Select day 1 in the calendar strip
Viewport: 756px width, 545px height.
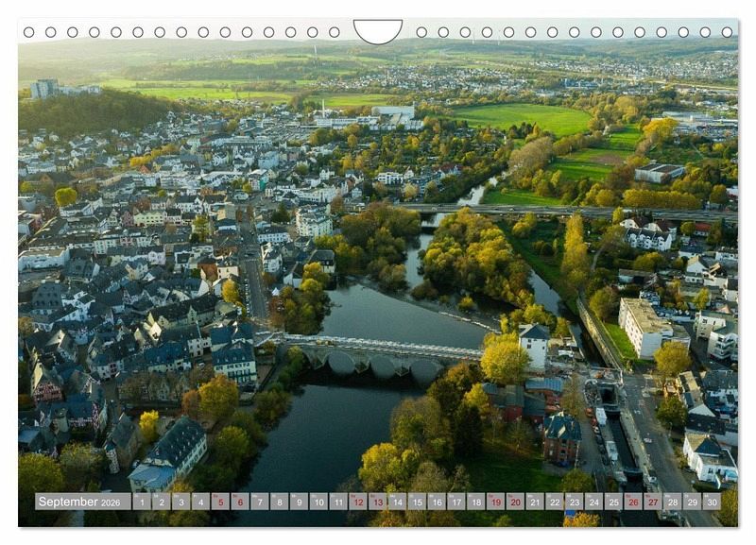click(x=142, y=502)
